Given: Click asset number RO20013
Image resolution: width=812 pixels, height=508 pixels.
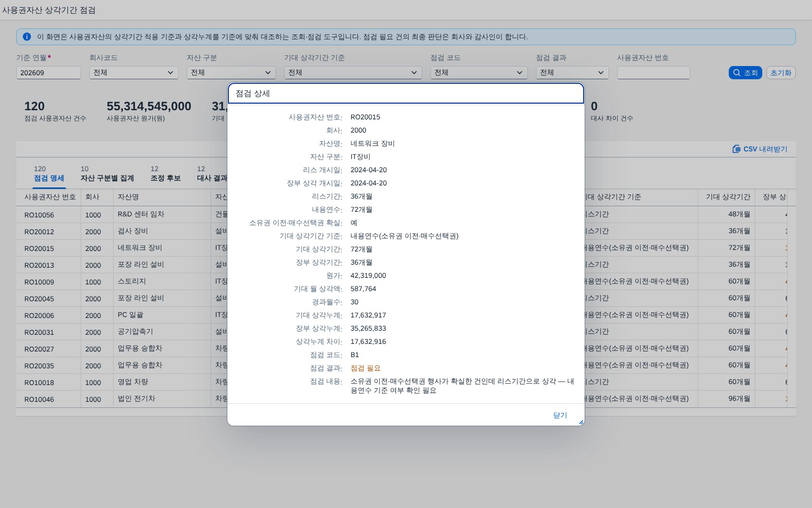Looking at the screenshot, I should [x=39, y=265].
